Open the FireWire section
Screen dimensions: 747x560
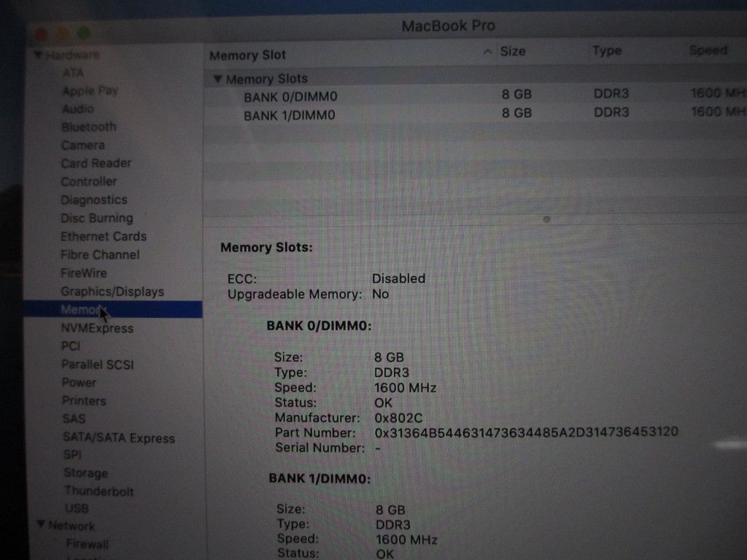84,273
